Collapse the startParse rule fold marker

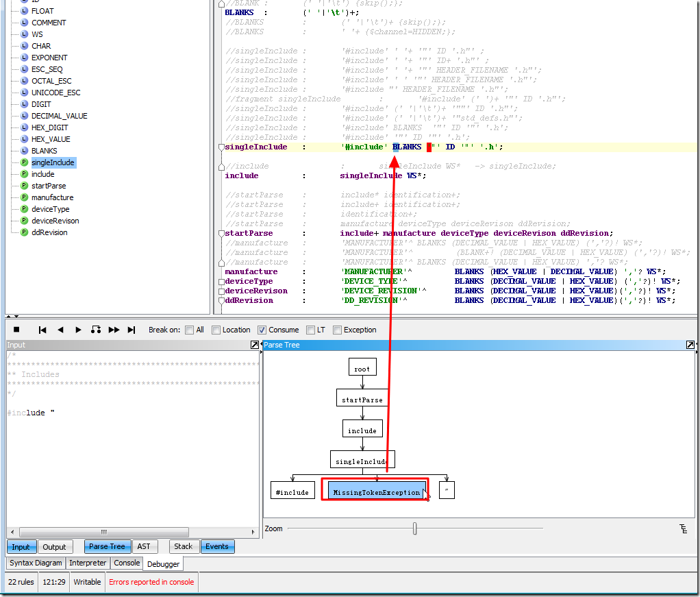[221, 234]
